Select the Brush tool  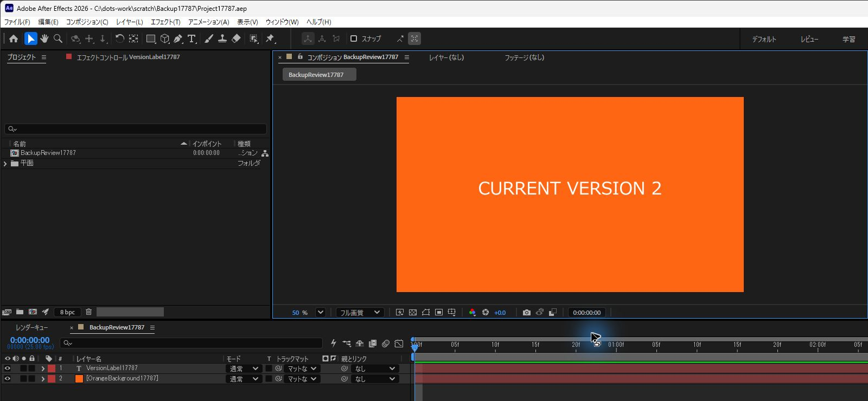tap(209, 38)
